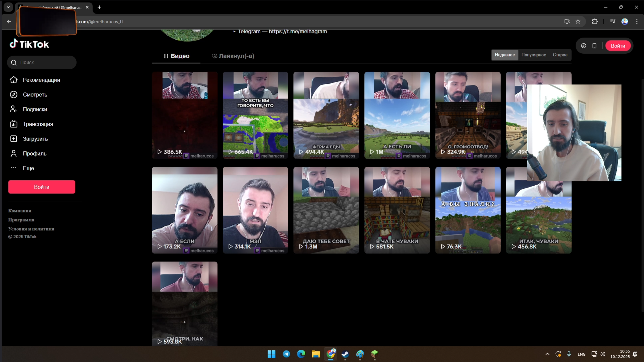Switch to the Лайкнул(-а) tab
The width and height of the screenshot is (644, 362).
(x=233, y=56)
